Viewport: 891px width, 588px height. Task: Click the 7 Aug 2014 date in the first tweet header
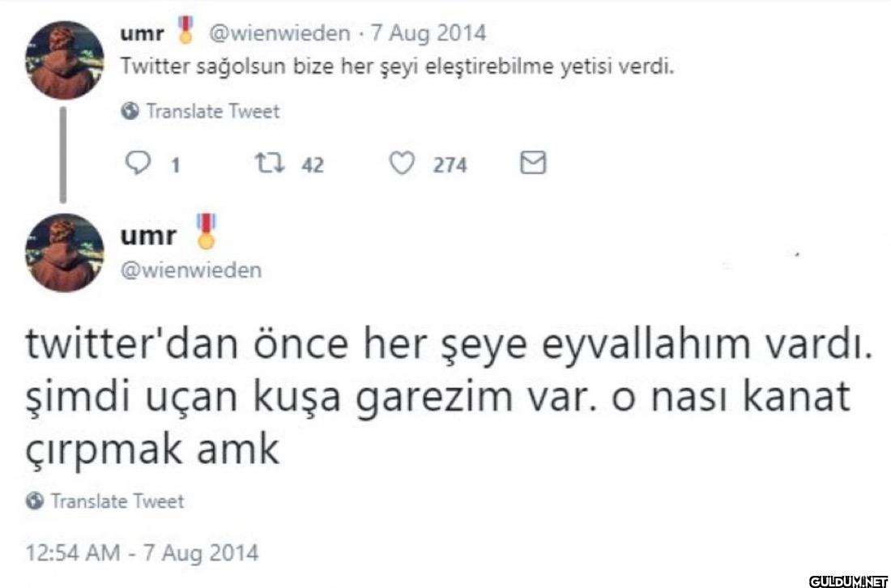coord(428,33)
